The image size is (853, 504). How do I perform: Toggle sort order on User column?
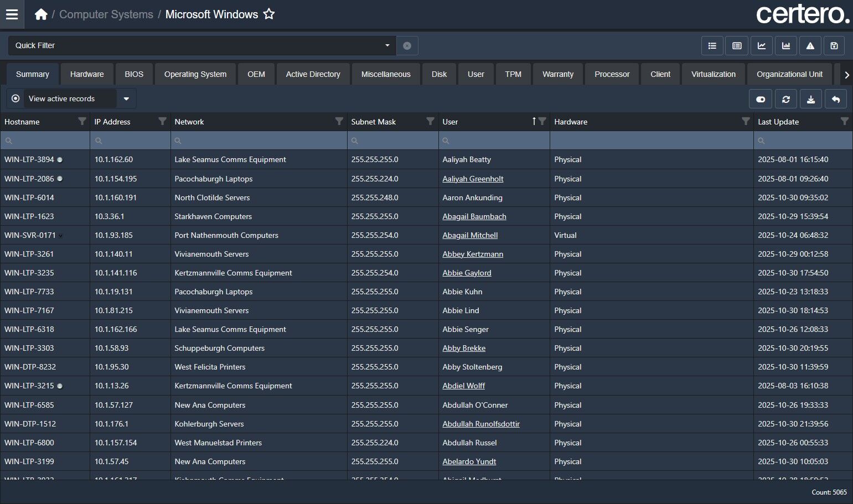click(534, 122)
